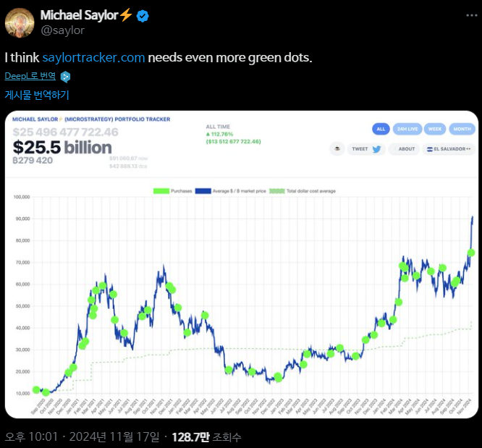Open the embedded portfolio chart image

pyautogui.click(x=242, y=264)
